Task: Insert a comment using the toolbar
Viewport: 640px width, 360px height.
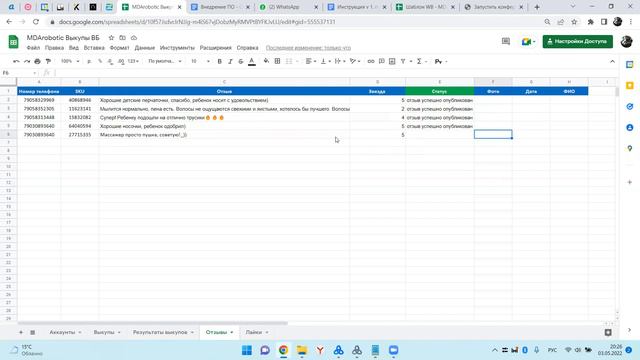Action: (x=382, y=61)
